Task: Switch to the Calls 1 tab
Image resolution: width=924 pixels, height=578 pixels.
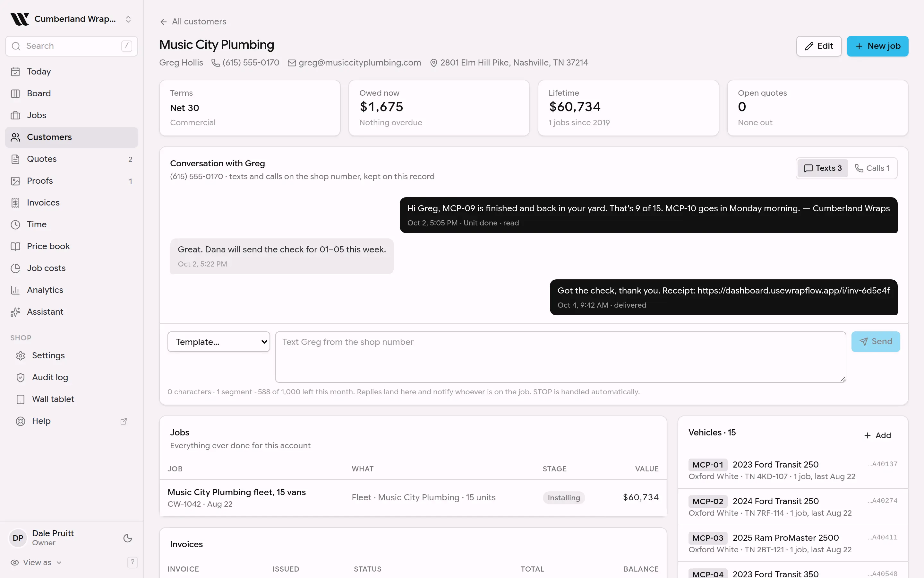Action: click(872, 168)
